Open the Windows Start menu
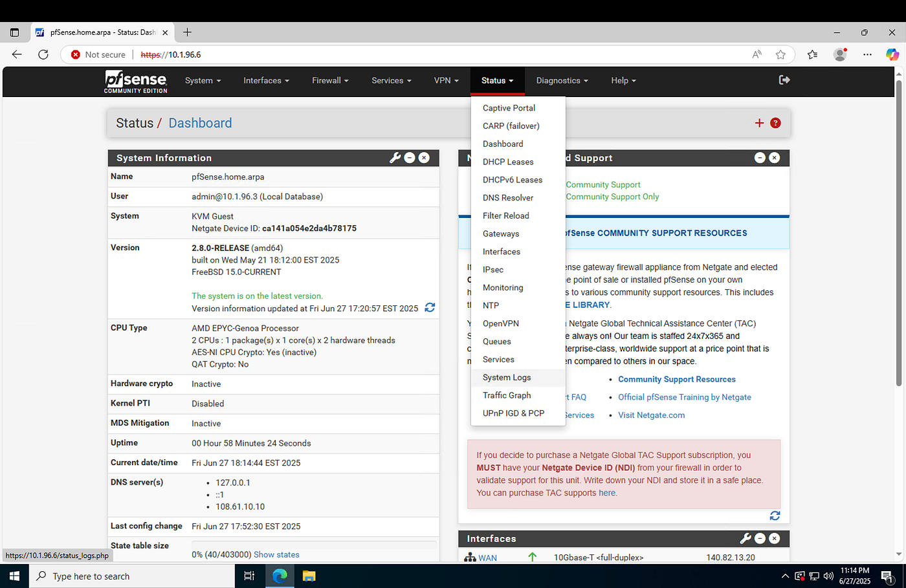Image resolution: width=906 pixels, height=588 pixels. pyautogui.click(x=14, y=576)
